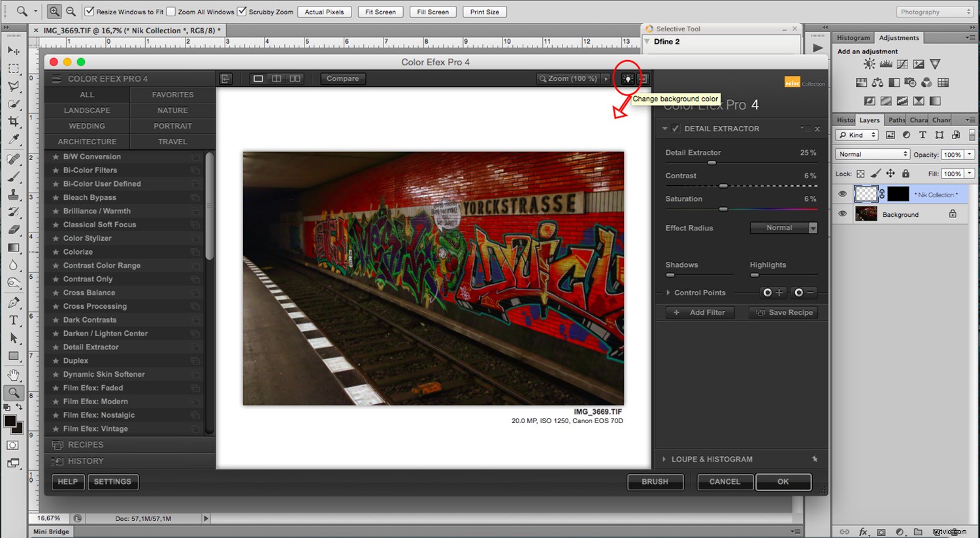
Task: Click Save Recipe
Action: [x=783, y=312]
